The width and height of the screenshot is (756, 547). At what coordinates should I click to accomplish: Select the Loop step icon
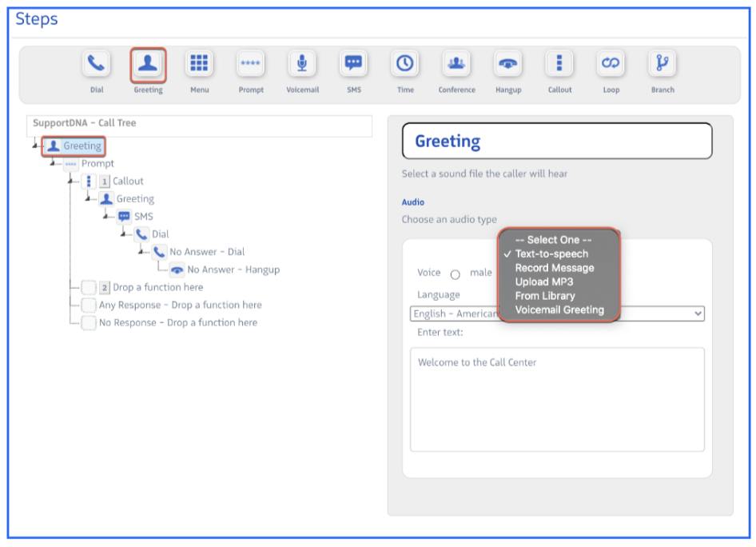[611, 64]
